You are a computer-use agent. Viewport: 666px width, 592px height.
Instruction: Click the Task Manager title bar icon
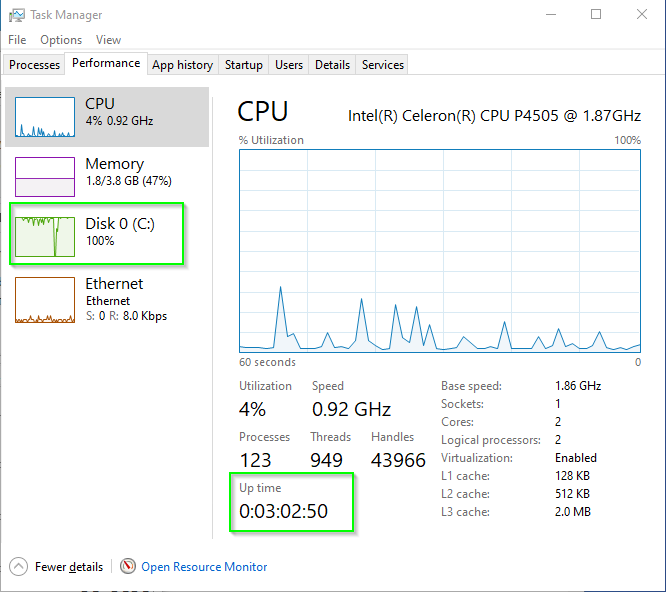point(17,15)
